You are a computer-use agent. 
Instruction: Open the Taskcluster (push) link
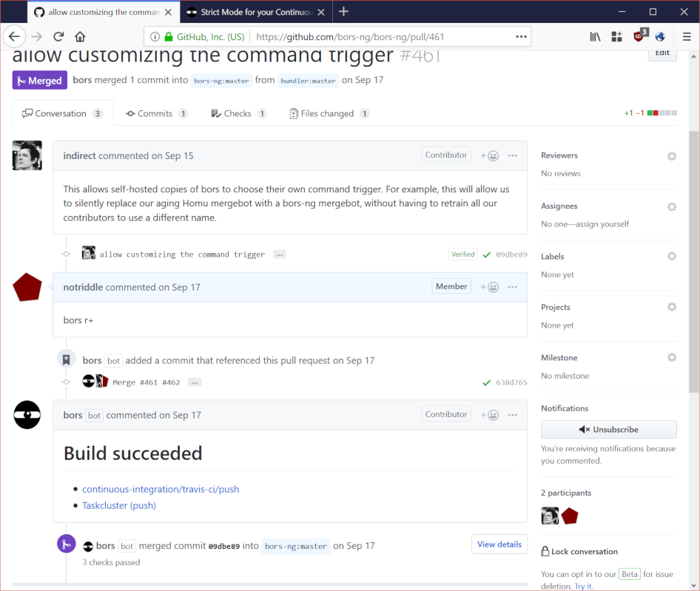[118, 505]
